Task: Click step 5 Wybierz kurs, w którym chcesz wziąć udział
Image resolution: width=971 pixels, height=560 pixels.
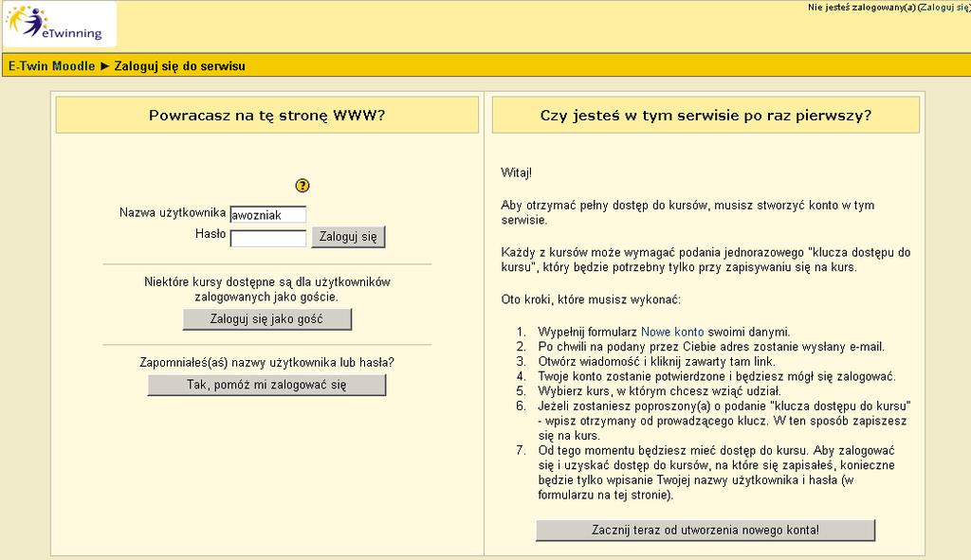Action: [x=660, y=391]
